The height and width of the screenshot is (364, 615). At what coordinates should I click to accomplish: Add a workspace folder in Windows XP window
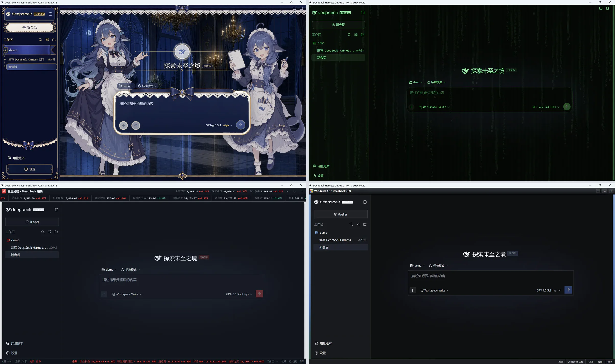point(365,224)
